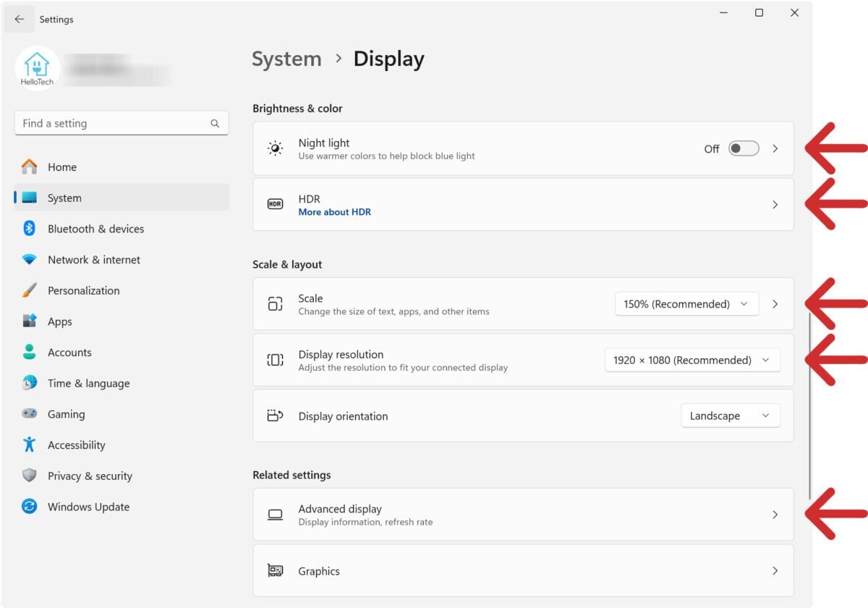Image resolution: width=868 pixels, height=608 pixels.
Task: Open the Display resolution dropdown
Action: click(x=692, y=360)
